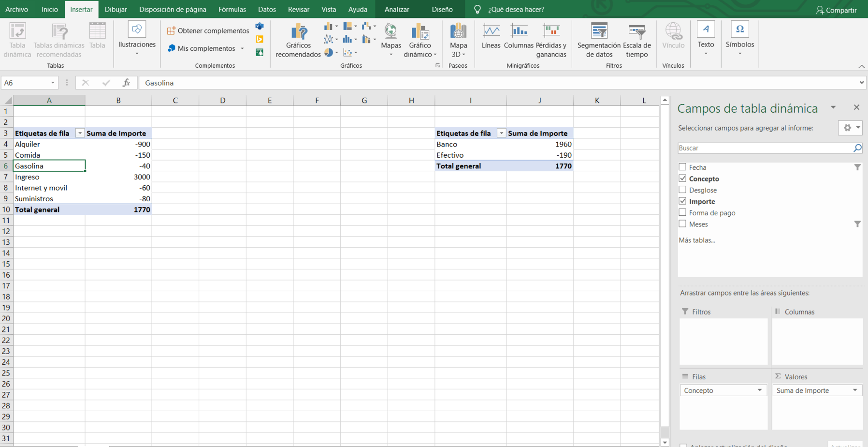Open the Analizar tab
The width and height of the screenshot is (868, 447).
(397, 9)
